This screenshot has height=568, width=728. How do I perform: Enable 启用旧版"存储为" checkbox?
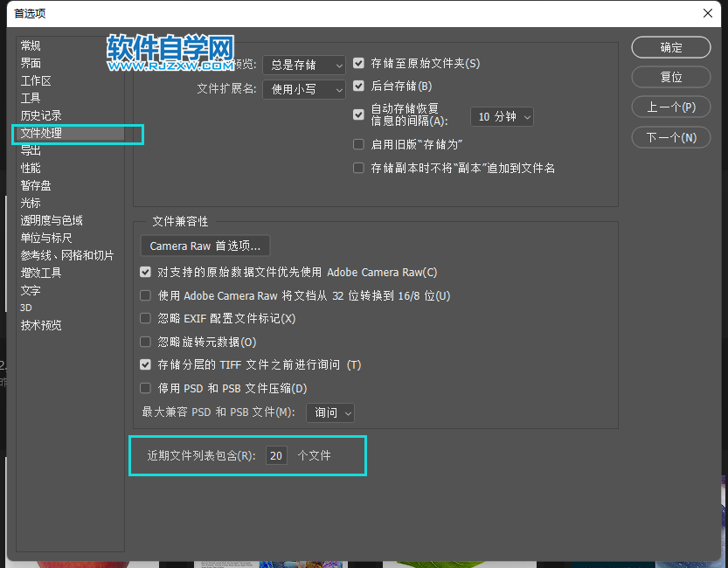(x=358, y=144)
